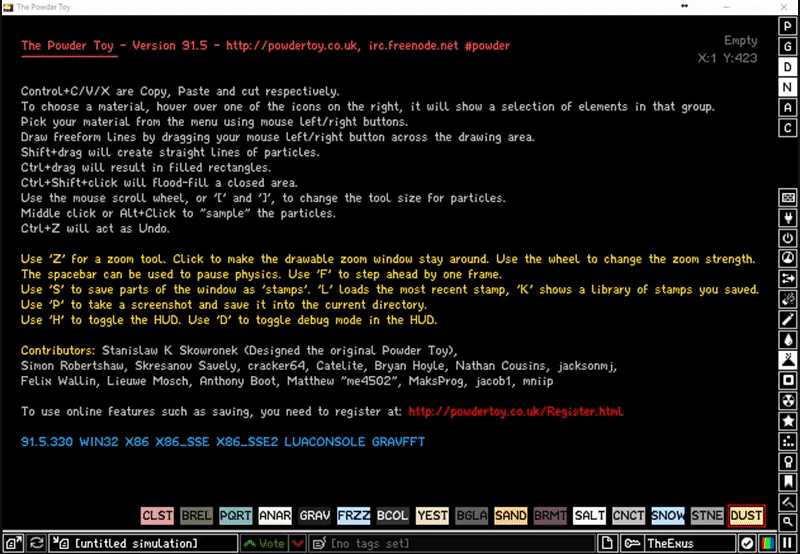Toggle pause at bottom right
800x554 pixels.
pyautogui.click(x=788, y=543)
